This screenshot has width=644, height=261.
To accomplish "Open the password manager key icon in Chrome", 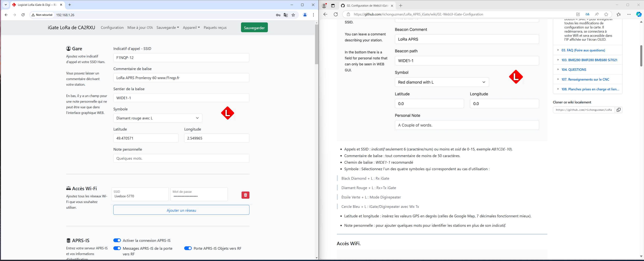I will coord(278,15).
